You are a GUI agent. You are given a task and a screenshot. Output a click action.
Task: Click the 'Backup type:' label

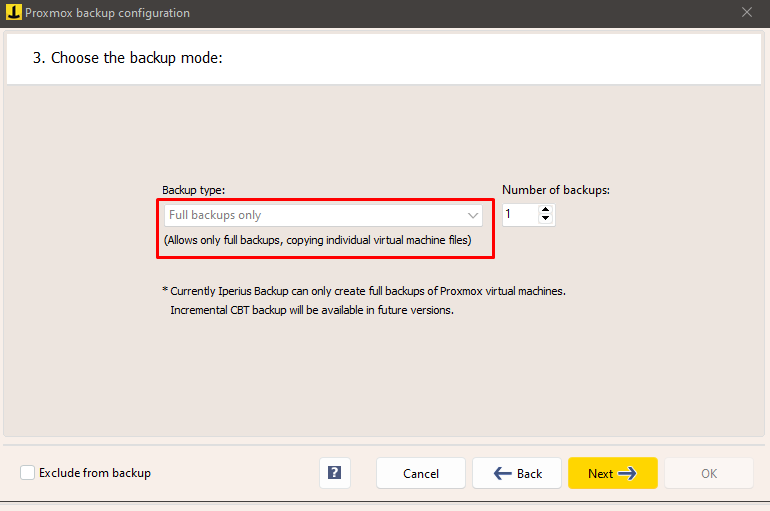click(x=194, y=190)
